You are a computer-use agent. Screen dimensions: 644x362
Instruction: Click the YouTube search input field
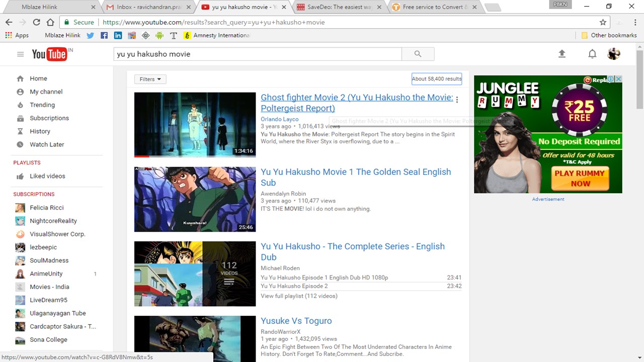258,54
